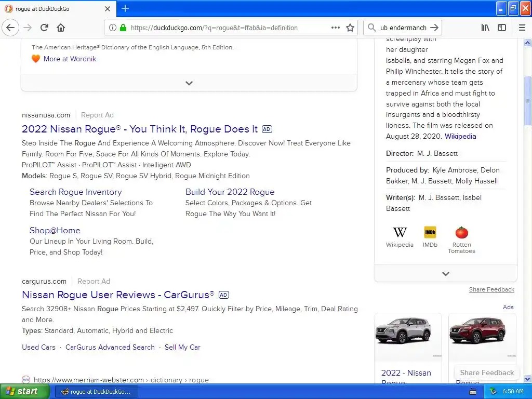Open Nissan Rogue User Reviews CarGurus link
Image resolution: width=532 pixels, height=399 pixels.
pos(118,295)
